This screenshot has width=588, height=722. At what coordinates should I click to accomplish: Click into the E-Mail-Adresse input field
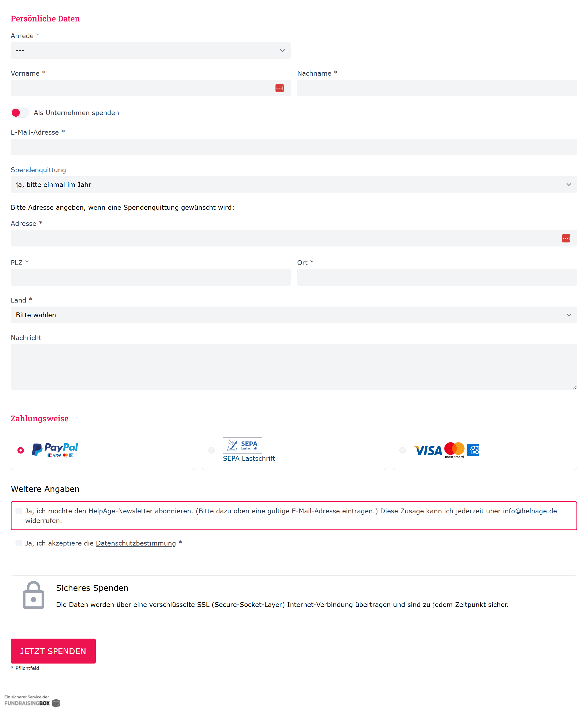click(x=294, y=147)
